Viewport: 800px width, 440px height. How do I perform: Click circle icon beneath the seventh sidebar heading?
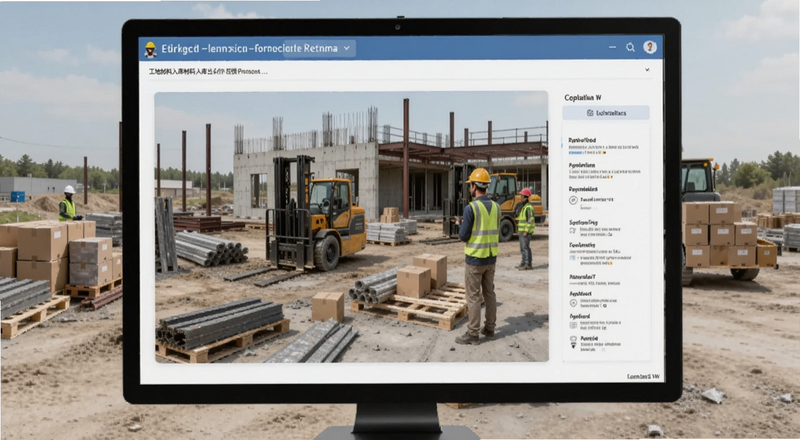coord(573,303)
